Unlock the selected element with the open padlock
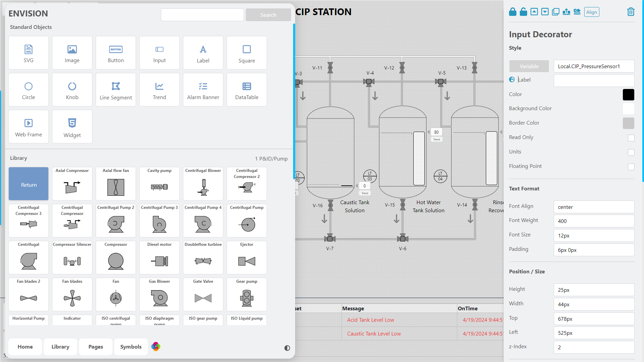 click(523, 12)
